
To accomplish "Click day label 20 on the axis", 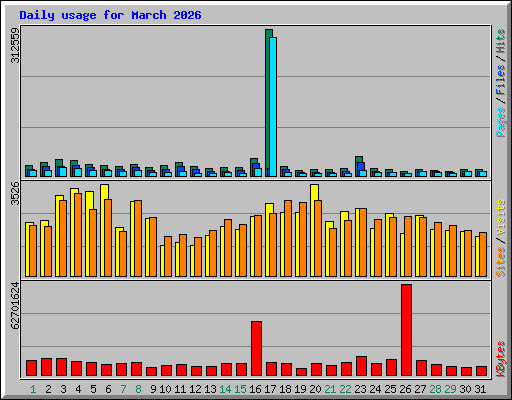I will (315, 389).
